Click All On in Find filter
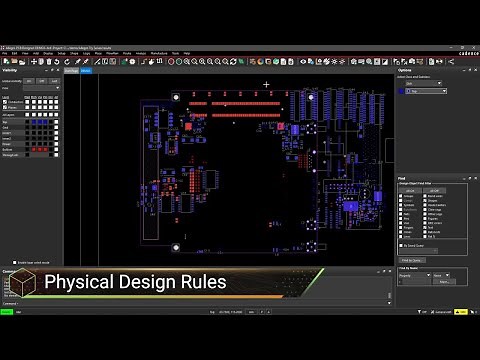Screen dimensions: 480x360 click(x=410, y=191)
